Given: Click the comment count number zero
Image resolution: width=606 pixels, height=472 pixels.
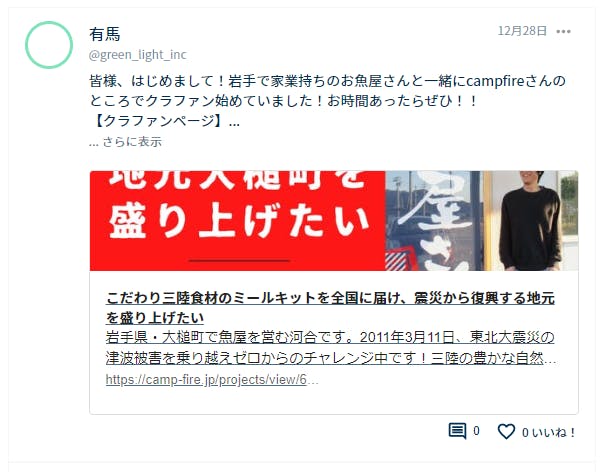Looking at the screenshot, I should [x=476, y=431].
